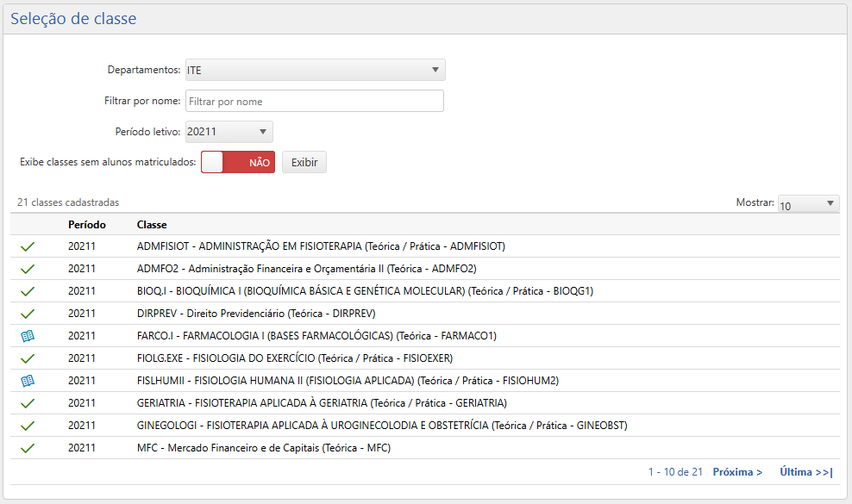Select class BIOQ.I - BIOQUÍMICA I
This screenshot has width=852, height=504.
click(x=365, y=291)
